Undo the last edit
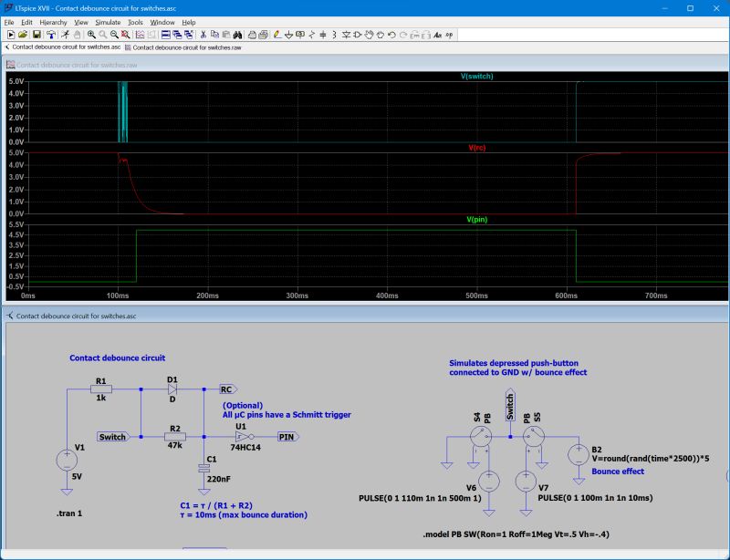 (391, 36)
